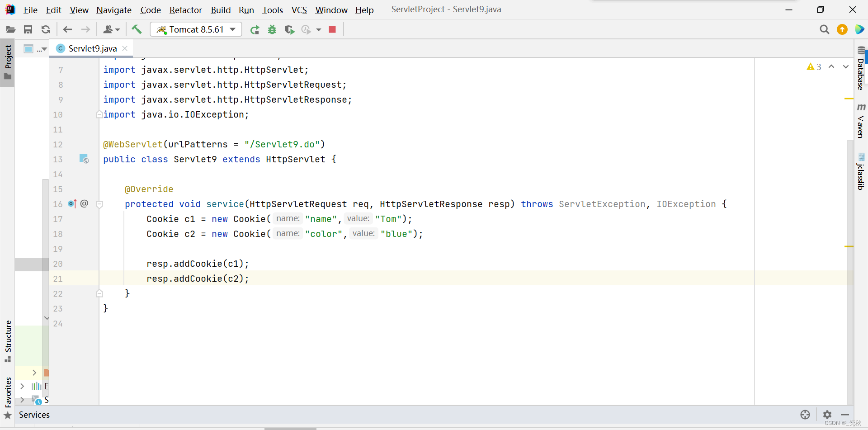Click the "Tom" cookie value string
This screenshot has width=868, height=430.
[x=388, y=219]
